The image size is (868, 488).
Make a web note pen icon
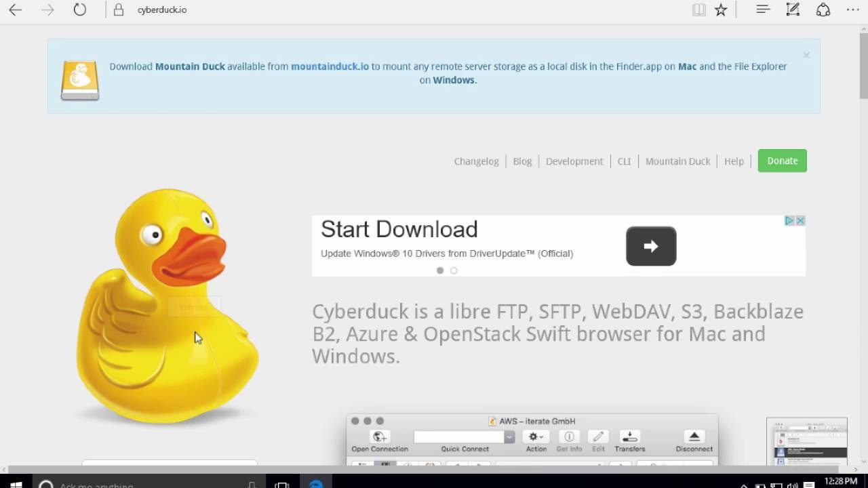click(x=793, y=9)
